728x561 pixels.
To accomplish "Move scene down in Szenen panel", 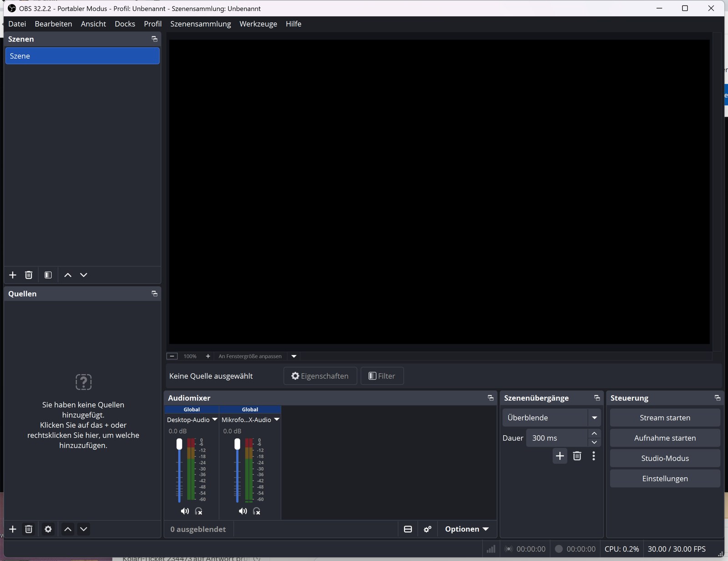I will [x=84, y=275].
